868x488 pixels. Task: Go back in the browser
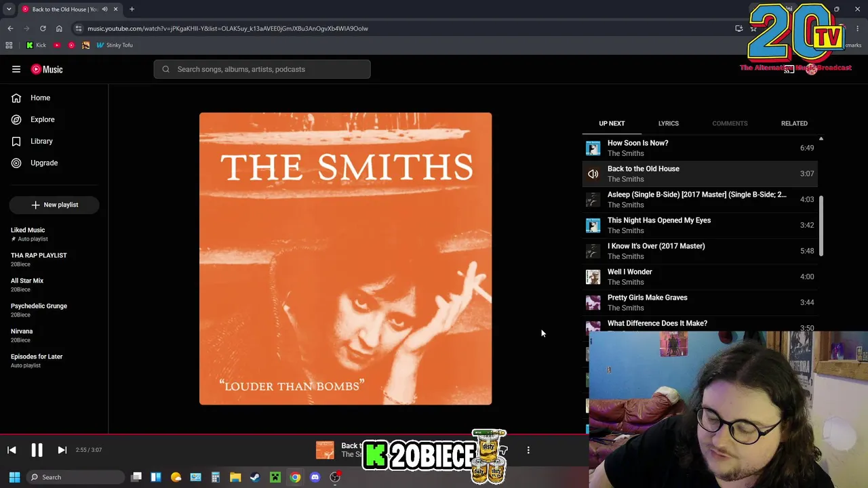(10, 28)
